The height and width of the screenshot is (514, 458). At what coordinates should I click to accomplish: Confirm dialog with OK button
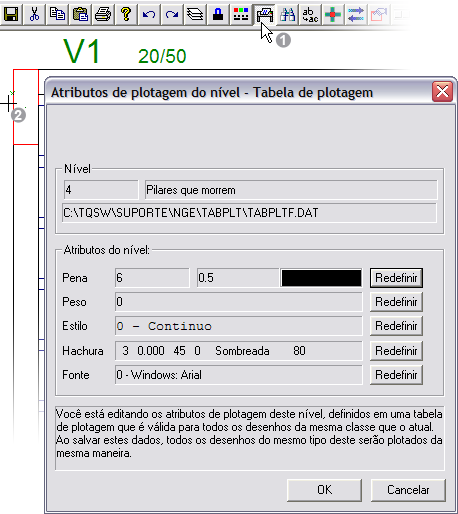click(324, 490)
